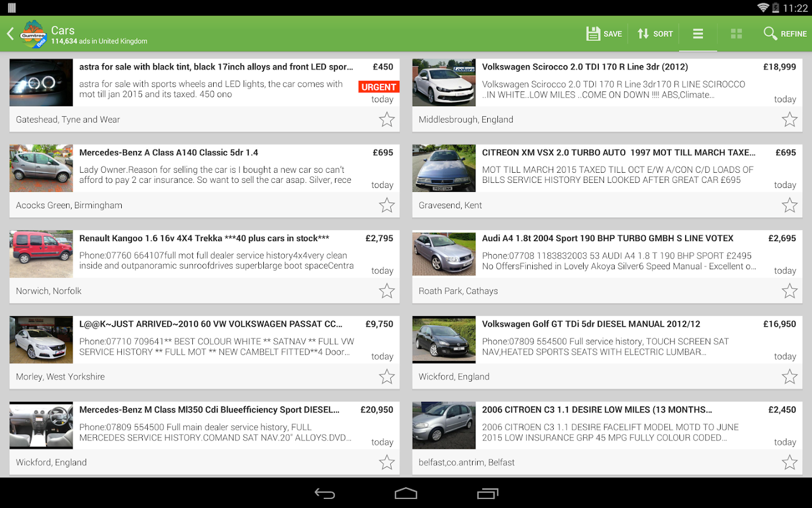This screenshot has height=508, width=812.
Task: Favorite the Mercedes-Benz A Class A140 ad
Action: click(x=387, y=205)
